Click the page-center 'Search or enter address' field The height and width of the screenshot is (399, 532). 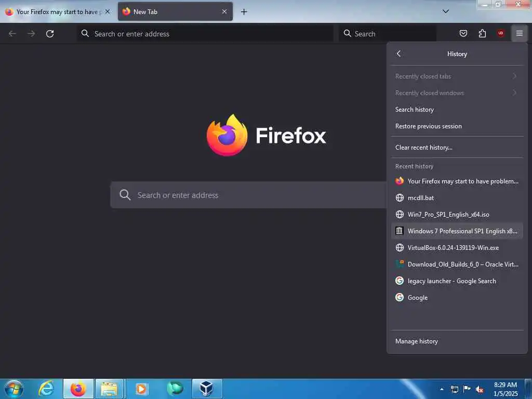248,195
